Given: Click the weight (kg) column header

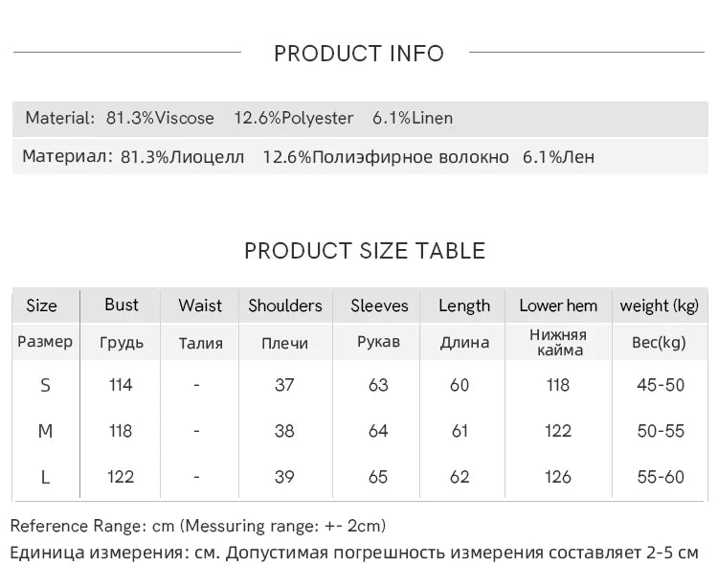Looking at the screenshot, I should pyautogui.click(x=660, y=305).
